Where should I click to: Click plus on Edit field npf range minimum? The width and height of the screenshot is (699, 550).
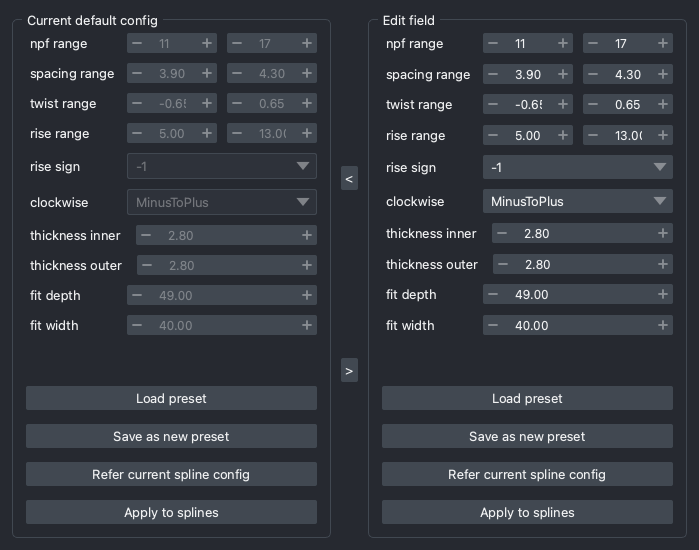pos(563,44)
